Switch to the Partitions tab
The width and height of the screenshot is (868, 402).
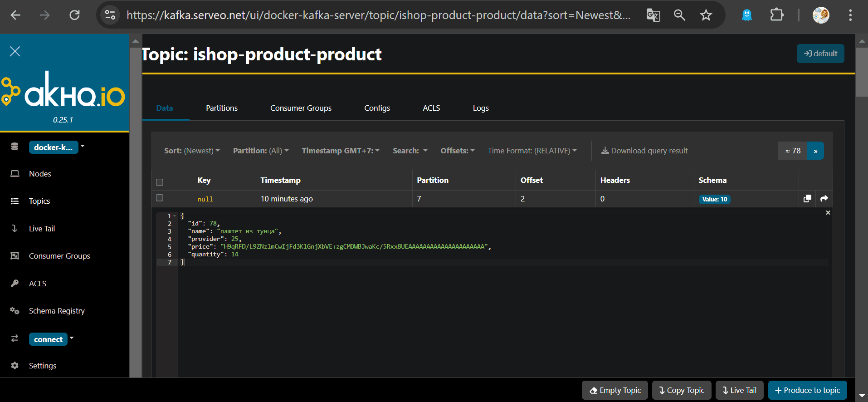coord(222,108)
